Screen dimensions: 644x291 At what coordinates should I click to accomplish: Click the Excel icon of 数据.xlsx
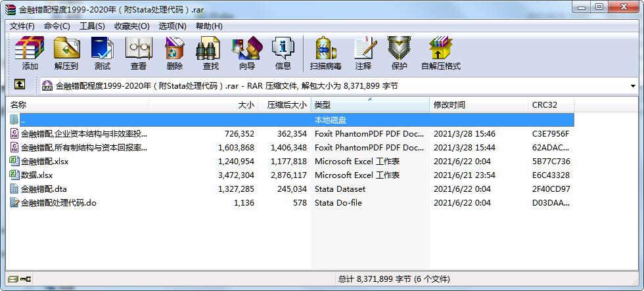(14, 175)
